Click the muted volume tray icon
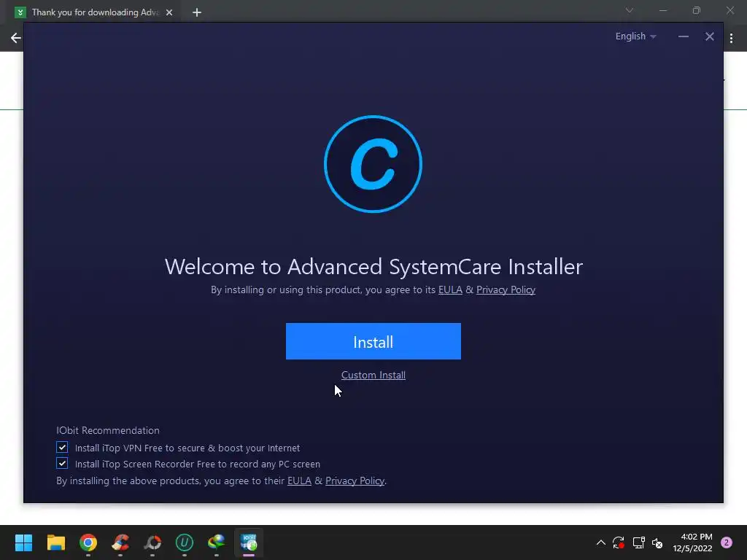Viewport: 747px width, 560px height. point(657,542)
